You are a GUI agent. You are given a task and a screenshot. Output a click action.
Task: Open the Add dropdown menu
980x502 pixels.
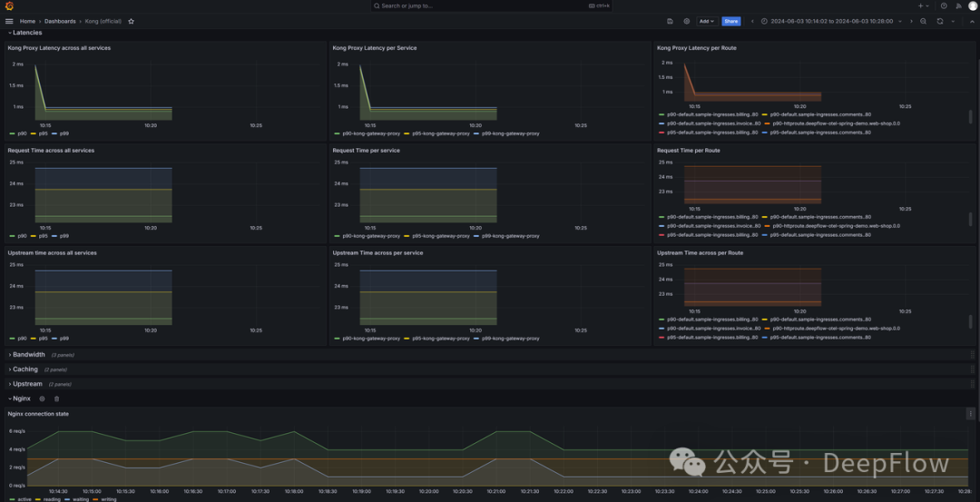pyautogui.click(x=706, y=21)
